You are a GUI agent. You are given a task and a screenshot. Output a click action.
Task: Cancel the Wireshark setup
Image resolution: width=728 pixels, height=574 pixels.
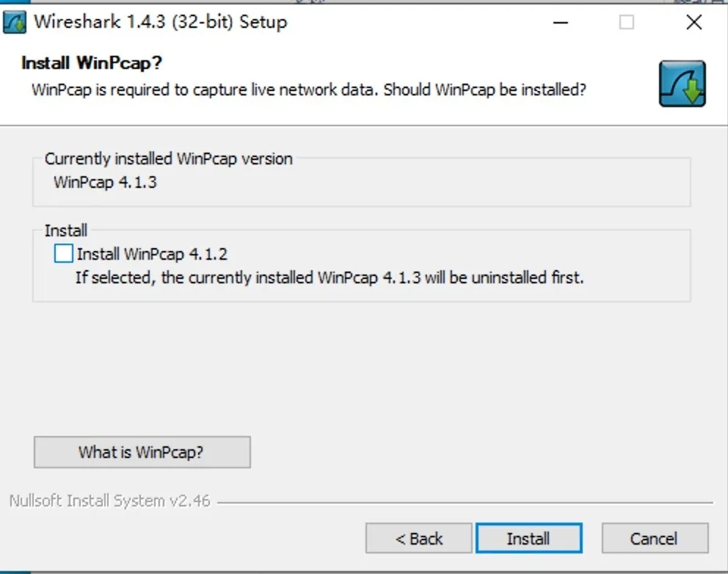pyautogui.click(x=654, y=539)
